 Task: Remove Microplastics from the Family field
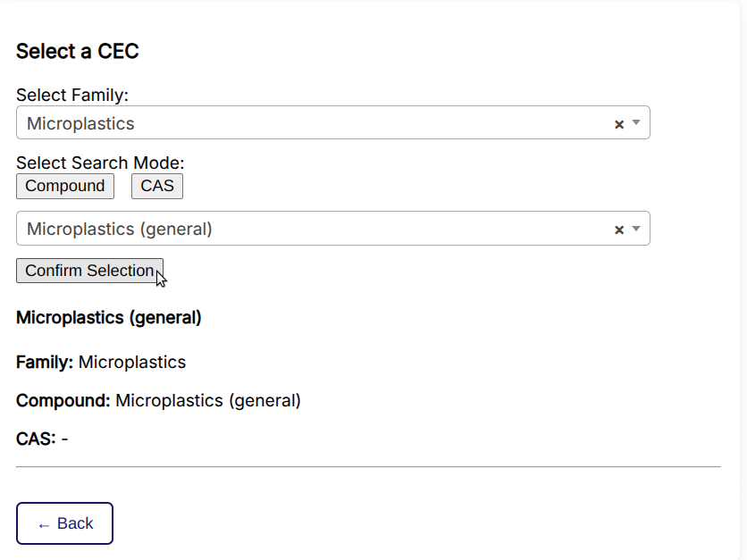[619, 122]
